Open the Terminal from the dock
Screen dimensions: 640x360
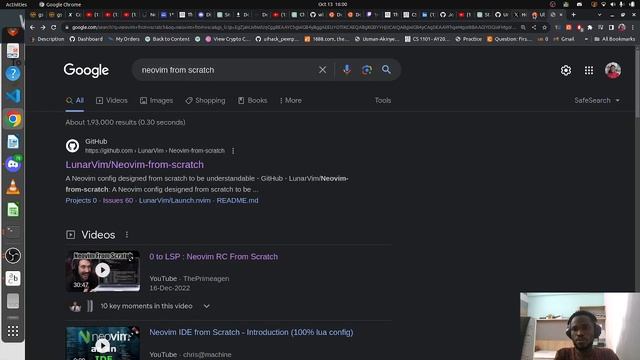[x=13, y=232]
